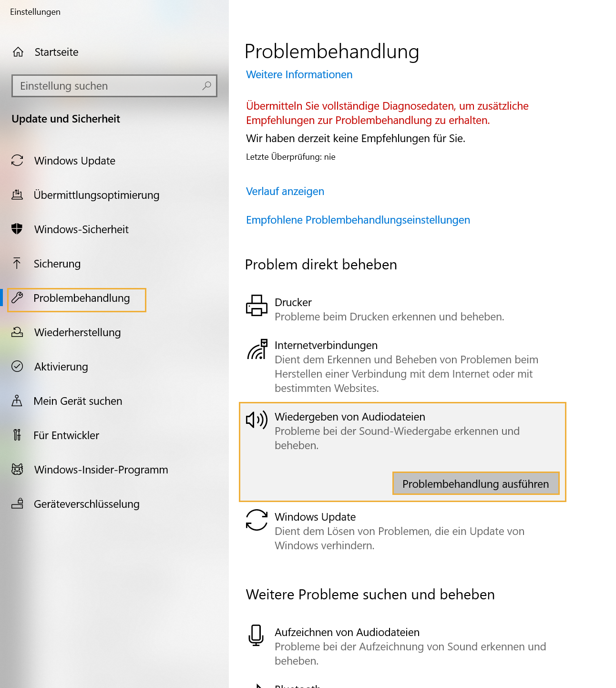This screenshot has width=616, height=688.
Task: Focus the Einstellung suchen search field
Action: coord(114,86)
